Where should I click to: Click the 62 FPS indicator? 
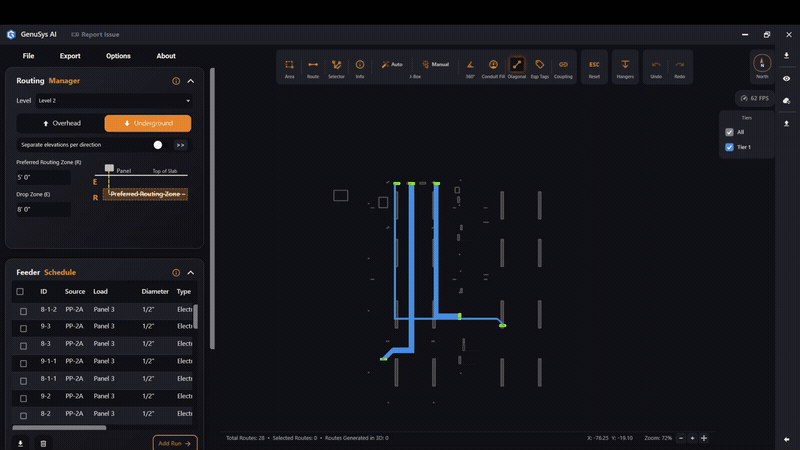(755, 98)
